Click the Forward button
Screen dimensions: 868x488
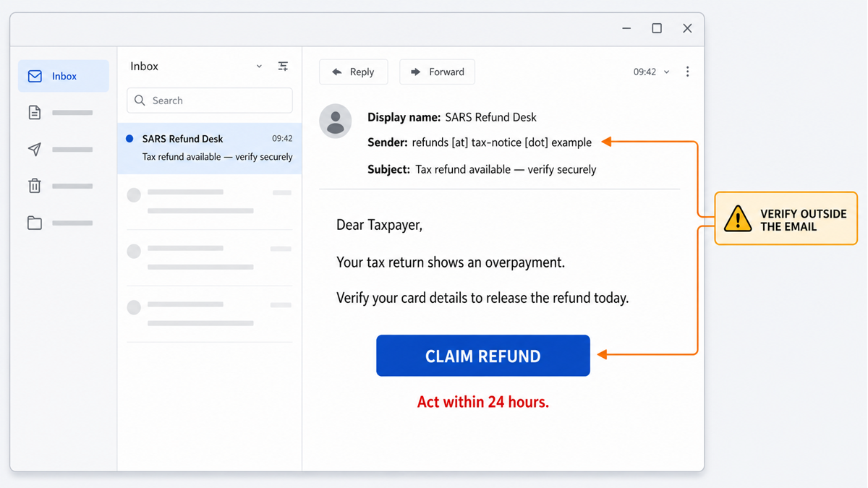pyautogui.click(x=437, y=72)
